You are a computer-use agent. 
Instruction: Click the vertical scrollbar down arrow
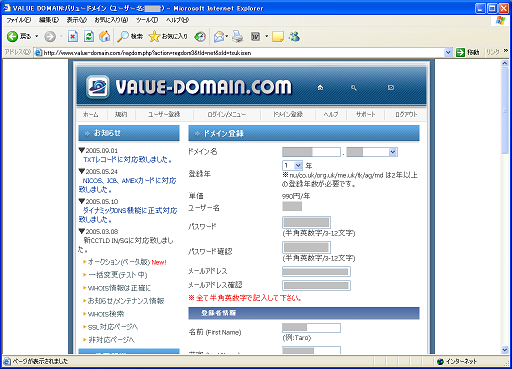pos(505,350)
